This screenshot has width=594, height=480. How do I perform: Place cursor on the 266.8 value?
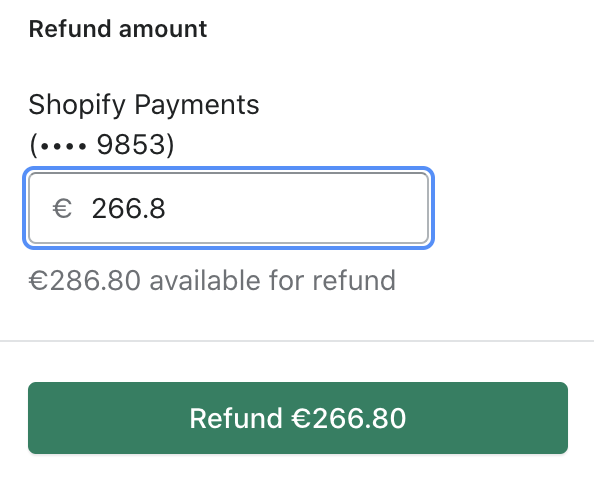click(x=128, y=208)
